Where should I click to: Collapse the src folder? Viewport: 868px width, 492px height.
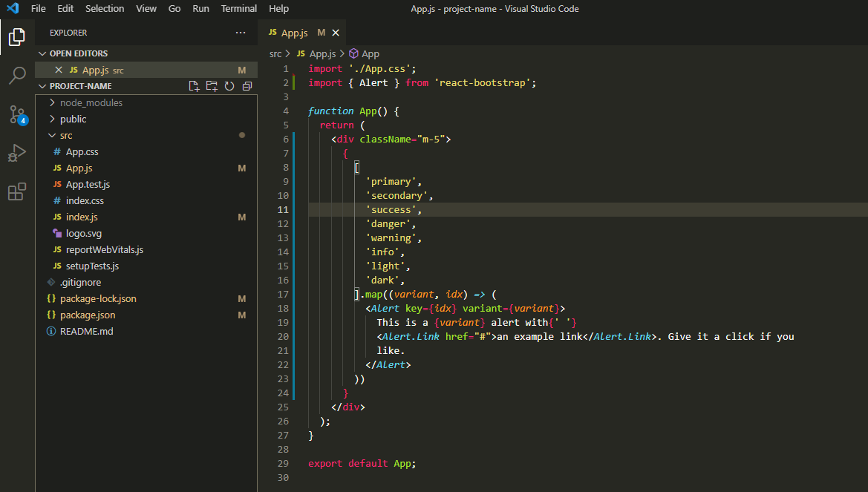(x=66, y=135)
